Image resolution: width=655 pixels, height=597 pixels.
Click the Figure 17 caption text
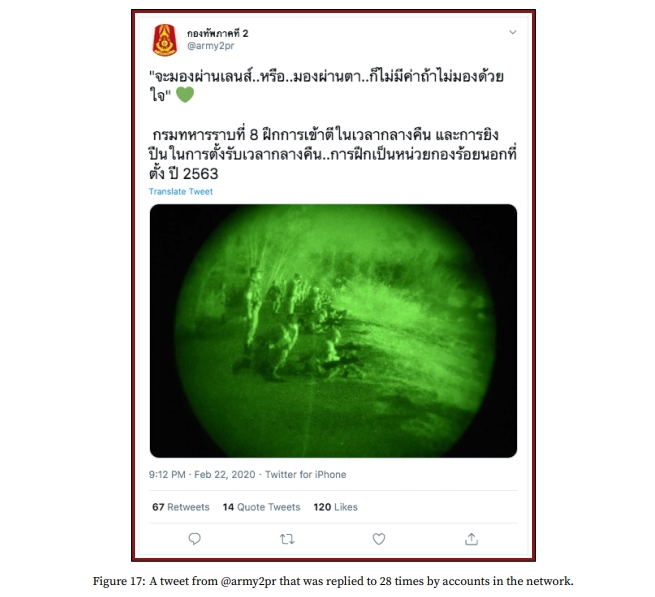(x=333, y=581)
